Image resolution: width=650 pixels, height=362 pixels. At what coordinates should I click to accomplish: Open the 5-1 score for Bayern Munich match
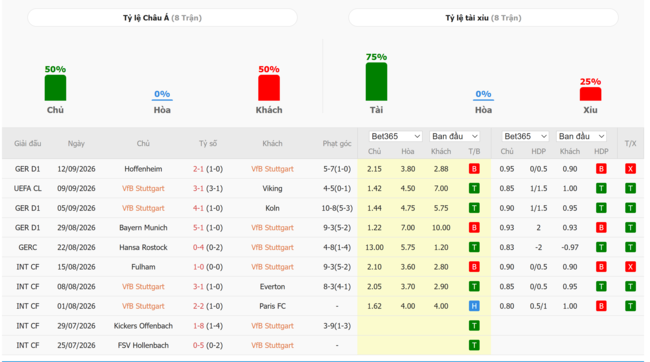[x=198, y=227]
